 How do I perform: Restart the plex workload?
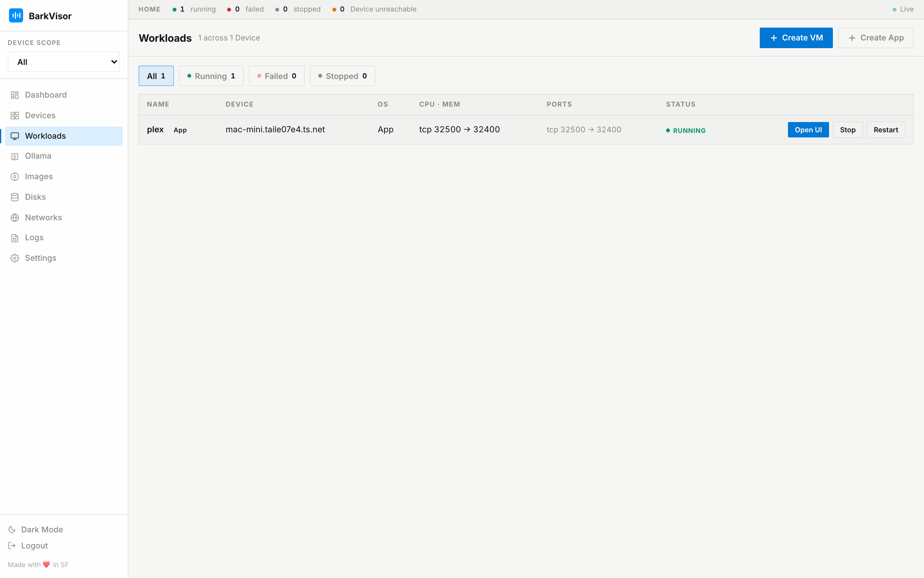(886, 130)
